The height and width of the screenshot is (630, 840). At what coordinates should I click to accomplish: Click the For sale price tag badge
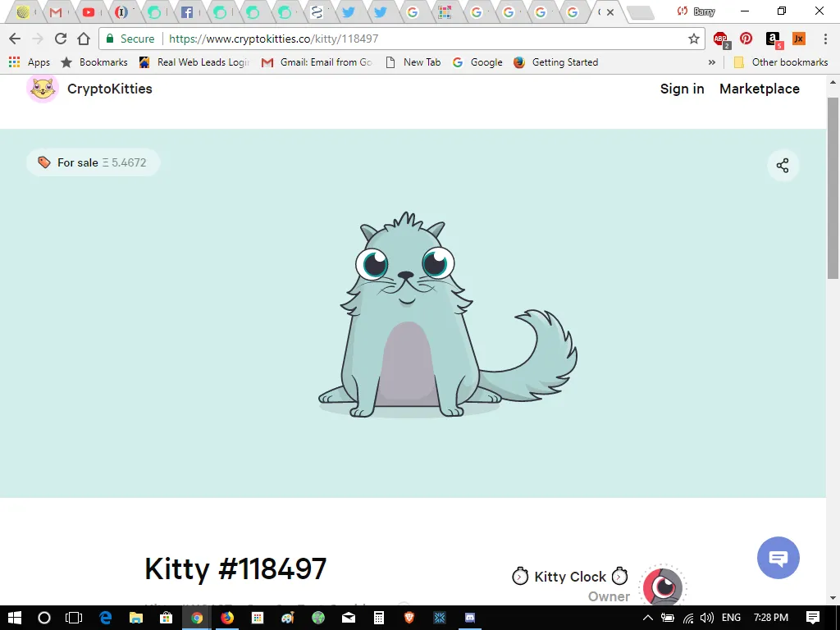point(93,162)
